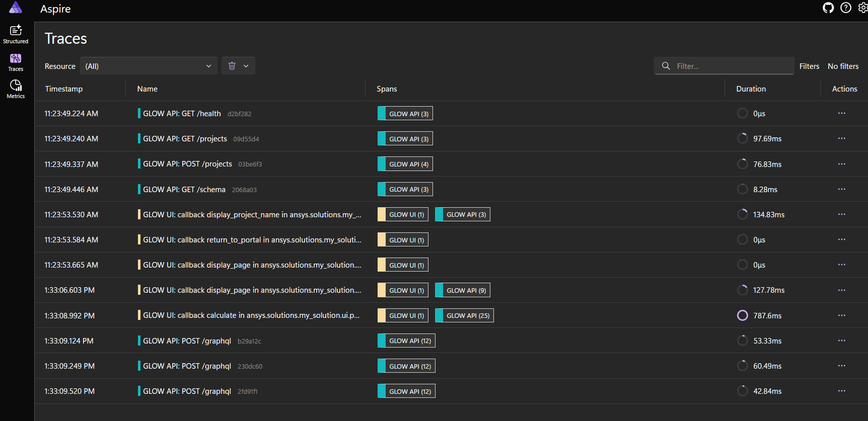Open trace GLOW API: GET /health
This screenshot has height=421, width=868.
coord(182,113)
